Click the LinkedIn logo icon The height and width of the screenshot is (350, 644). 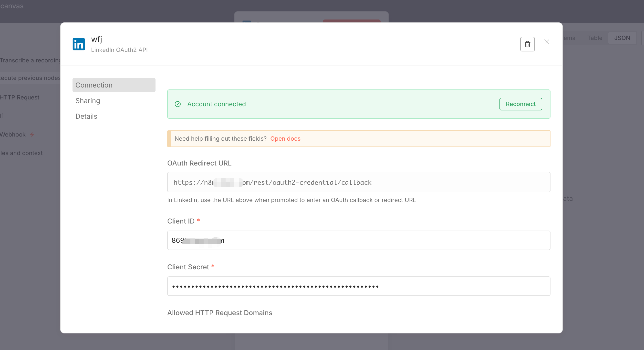(79, 44)
